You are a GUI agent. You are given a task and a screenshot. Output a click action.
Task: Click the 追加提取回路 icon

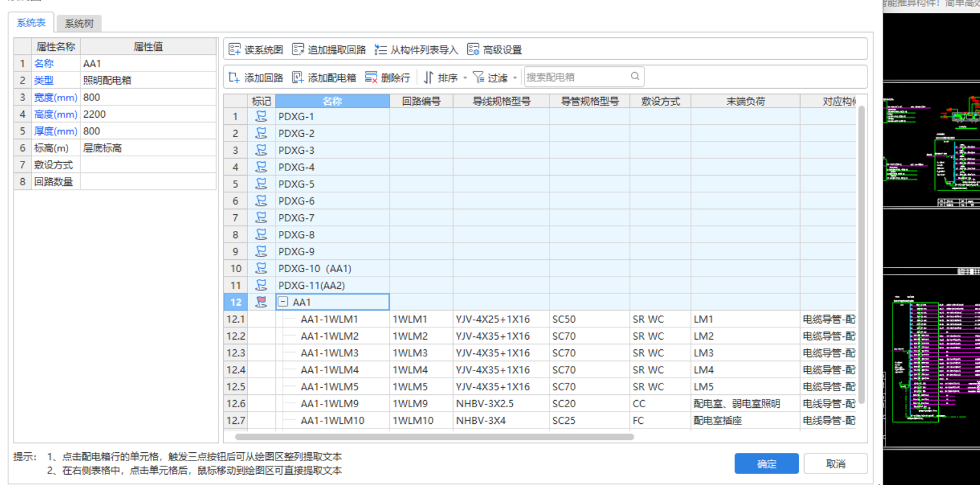pos(298,50)
